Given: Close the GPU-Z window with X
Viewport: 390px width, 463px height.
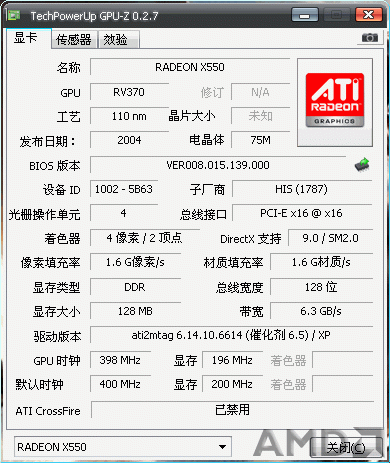Looking at the screenshot, I should coord(368,15).
